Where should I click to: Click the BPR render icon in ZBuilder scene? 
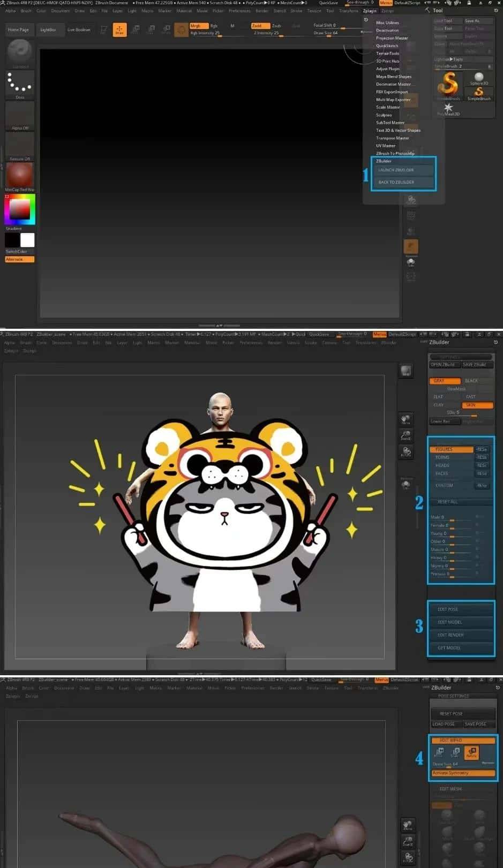(x=406, y=371)
